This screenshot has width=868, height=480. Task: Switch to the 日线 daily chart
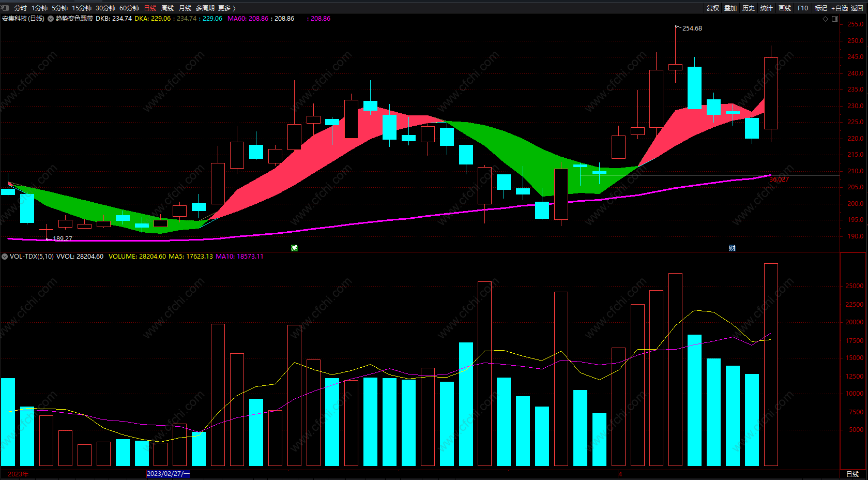pyautogui.click(x=150, y=8)
